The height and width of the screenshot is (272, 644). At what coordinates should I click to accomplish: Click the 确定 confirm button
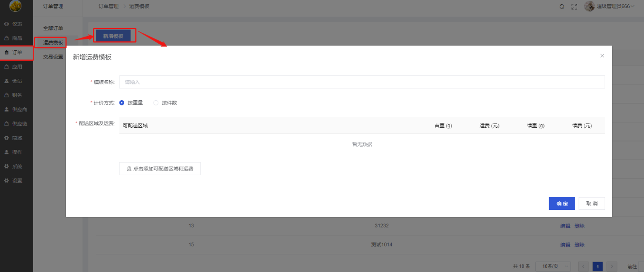pos(562,203)
